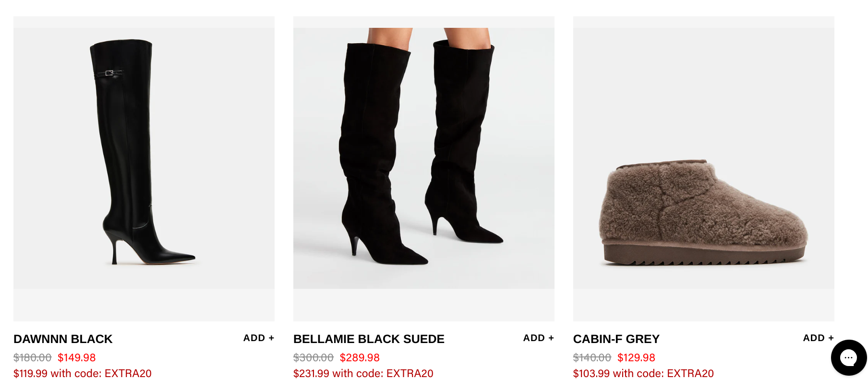Screen dimensions: 868x391
Task: Click the crossed-out $140.00 original price
Action: pos(592,357)
